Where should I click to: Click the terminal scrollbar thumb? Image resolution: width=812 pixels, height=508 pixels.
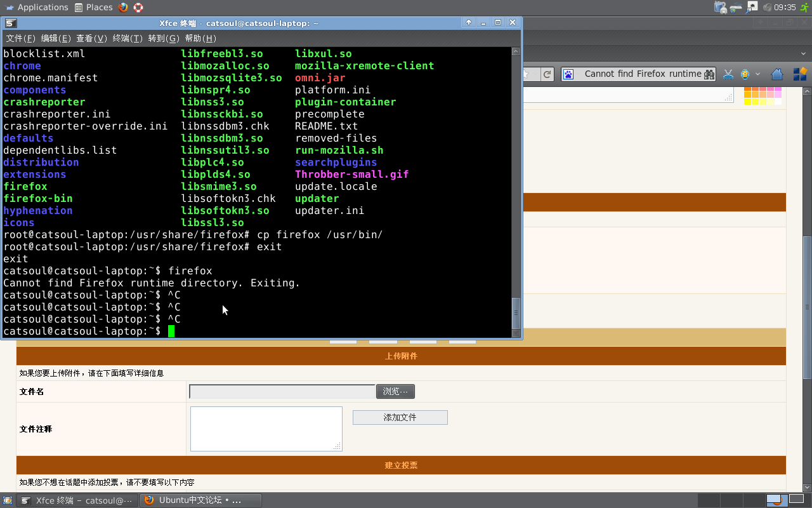pyautogui.click(x=516, y=312)
